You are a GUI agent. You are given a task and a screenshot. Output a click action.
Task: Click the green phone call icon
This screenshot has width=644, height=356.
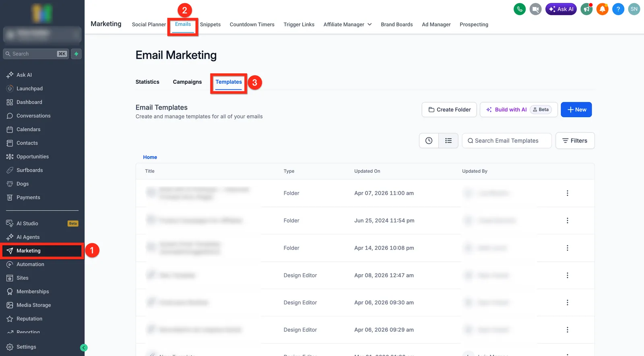520,9
